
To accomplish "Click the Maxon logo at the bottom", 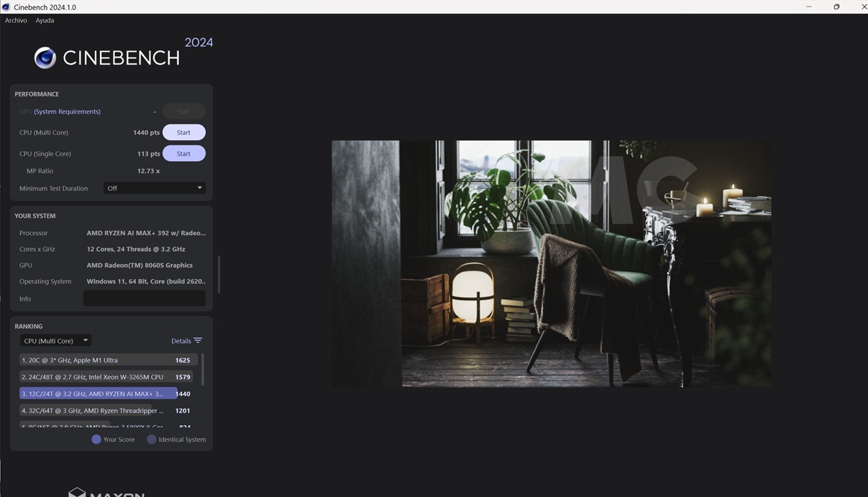I will coord(106,493).
